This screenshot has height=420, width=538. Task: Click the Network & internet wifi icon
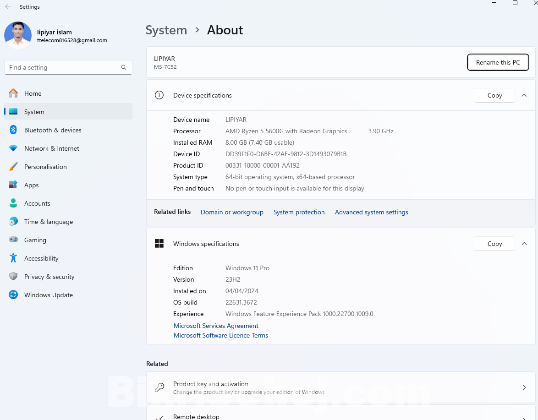pyautogui.click(x=13, y=148)
